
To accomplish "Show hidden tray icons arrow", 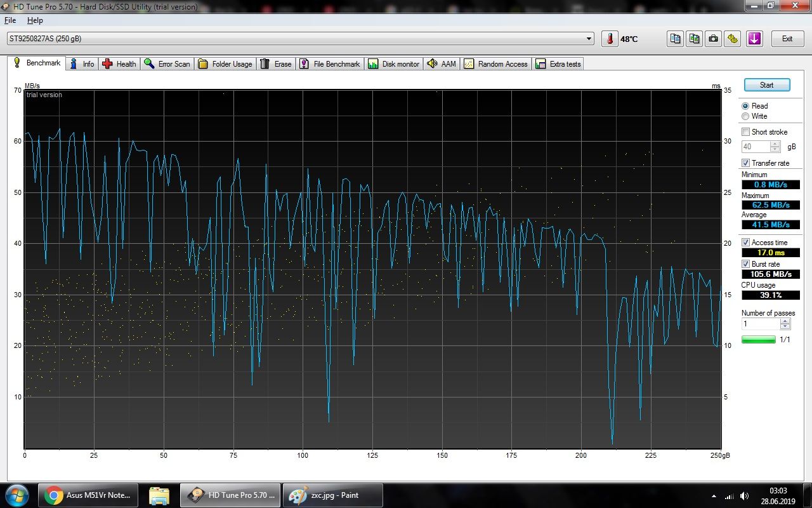I will pyautogui.click(x=714, y=496).
